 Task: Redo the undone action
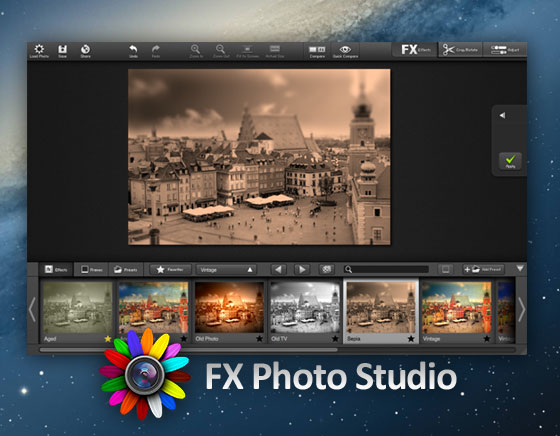coord(156,50)
